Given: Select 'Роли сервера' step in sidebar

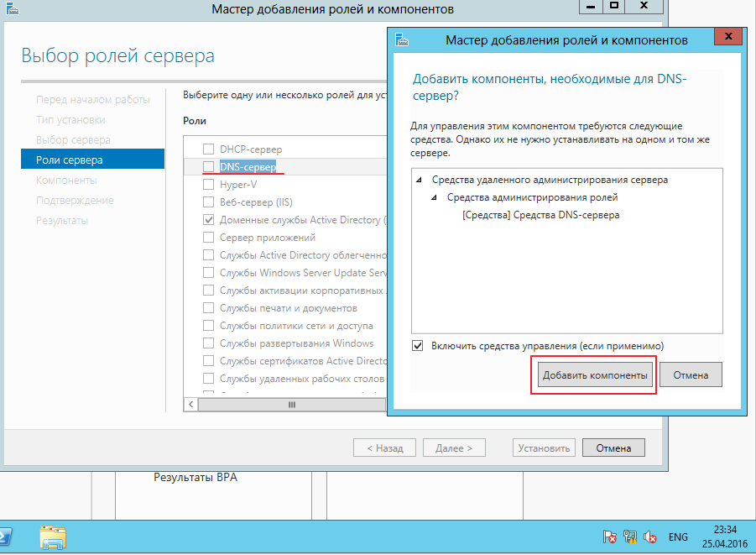Looking at the screenshot, I should [x=92, y=160].
